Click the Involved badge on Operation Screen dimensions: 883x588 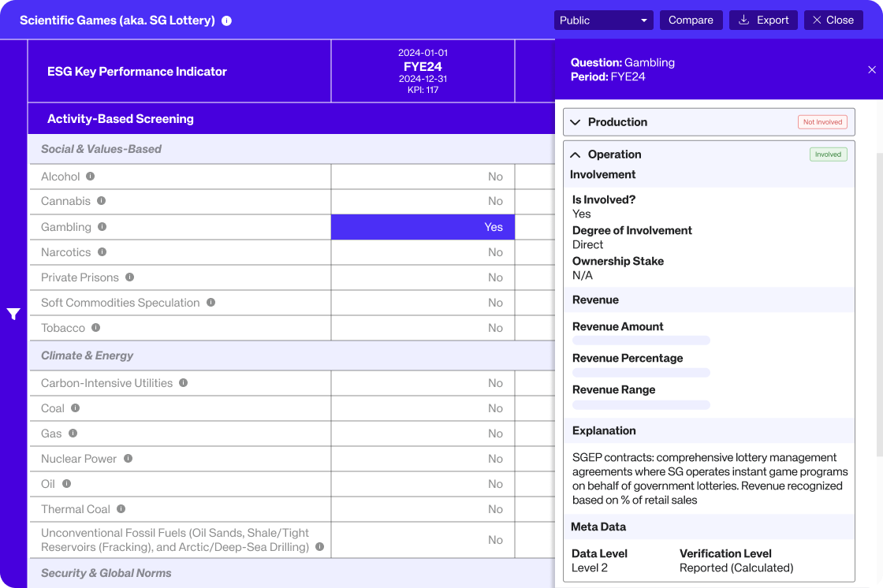828,154
